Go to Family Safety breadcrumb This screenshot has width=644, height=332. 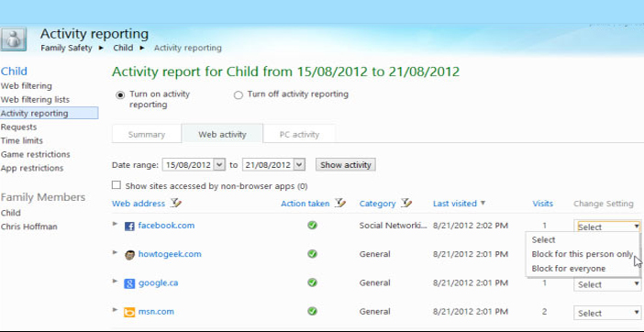pyautogui.click(x=66, y=48)
